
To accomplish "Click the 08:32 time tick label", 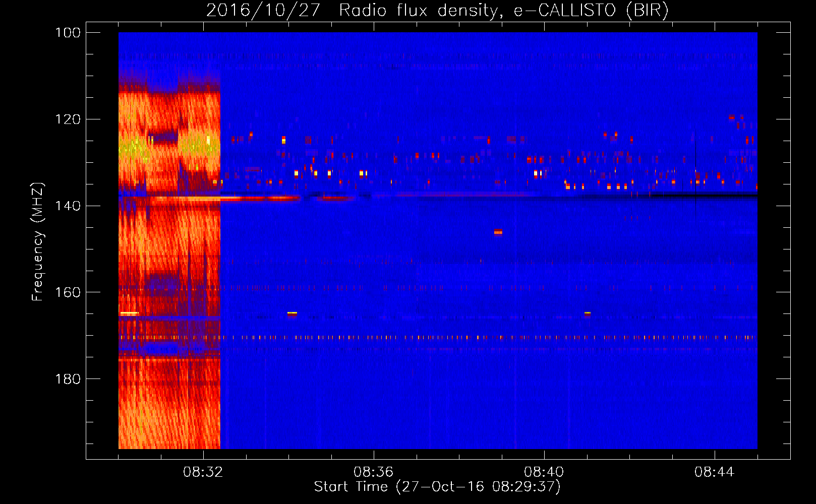I will point(203,472).
